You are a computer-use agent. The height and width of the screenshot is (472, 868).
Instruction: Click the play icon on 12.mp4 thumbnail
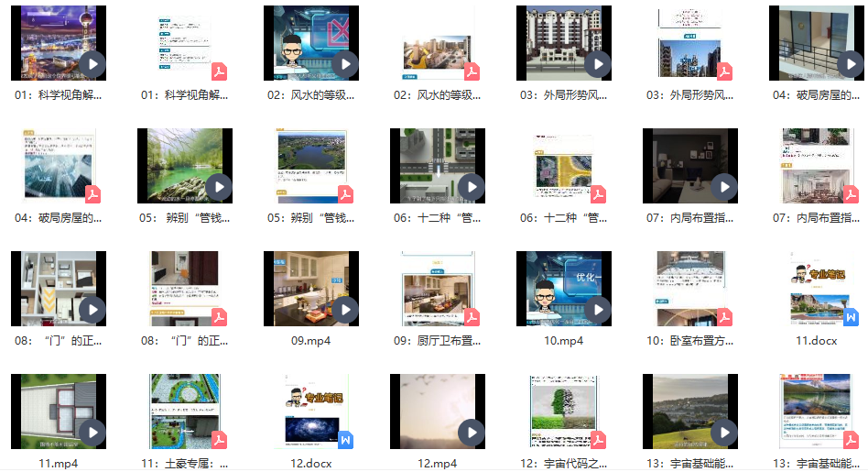click(471, 433)
